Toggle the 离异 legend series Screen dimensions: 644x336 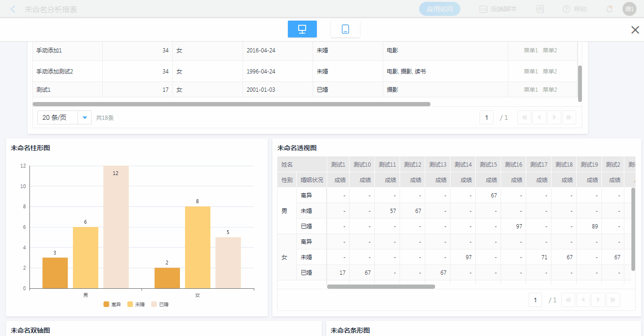[x=112, y=304]
